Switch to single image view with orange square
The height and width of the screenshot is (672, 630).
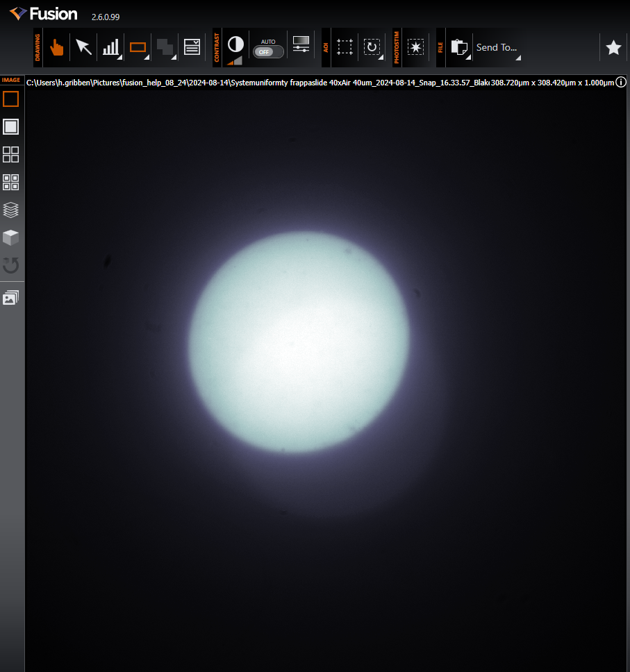coord(11,99)
